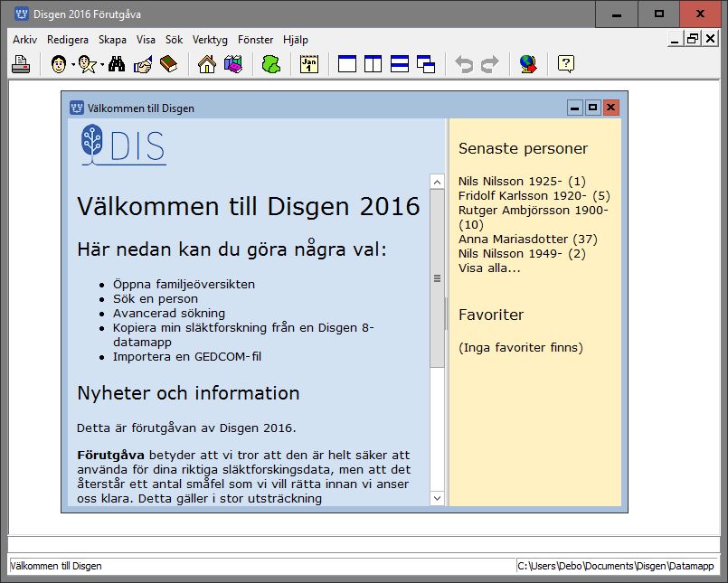Open dropdown arrow beside star person icon
The image size is (728, 583).
102,64
